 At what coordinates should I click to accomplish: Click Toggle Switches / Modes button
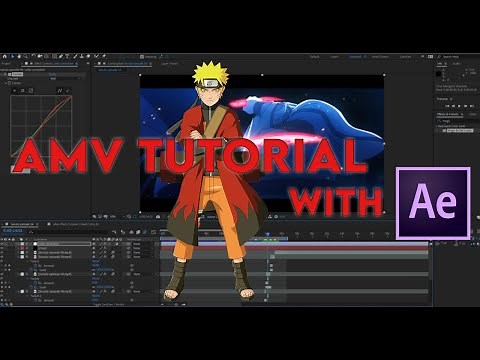(x=108, y=304)
